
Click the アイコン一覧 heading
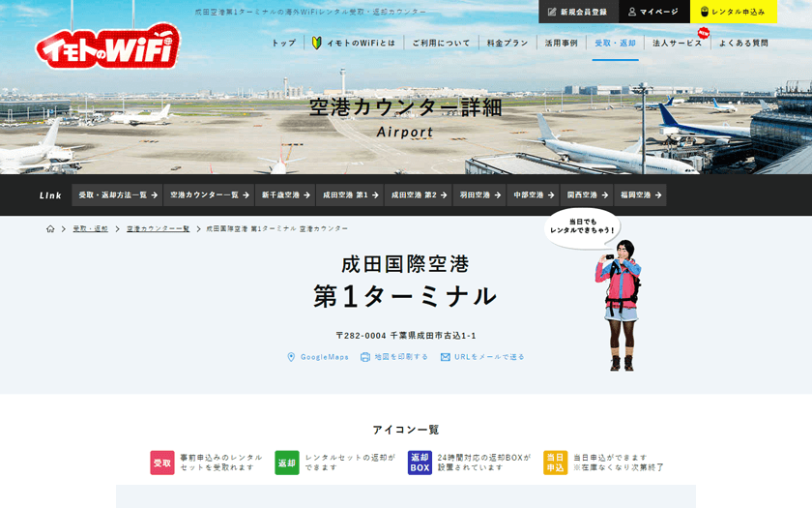[406, 430]
